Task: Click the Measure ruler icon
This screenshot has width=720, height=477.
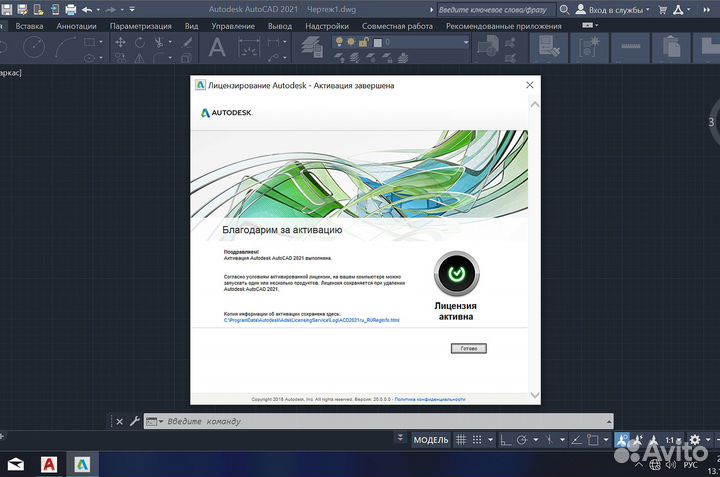Action: click(630, 46)
